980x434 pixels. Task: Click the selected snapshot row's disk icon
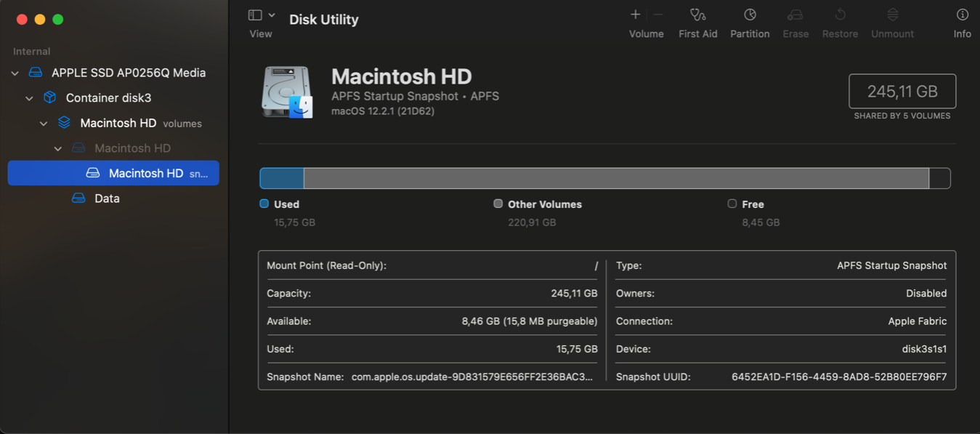[x=92, y=173]
